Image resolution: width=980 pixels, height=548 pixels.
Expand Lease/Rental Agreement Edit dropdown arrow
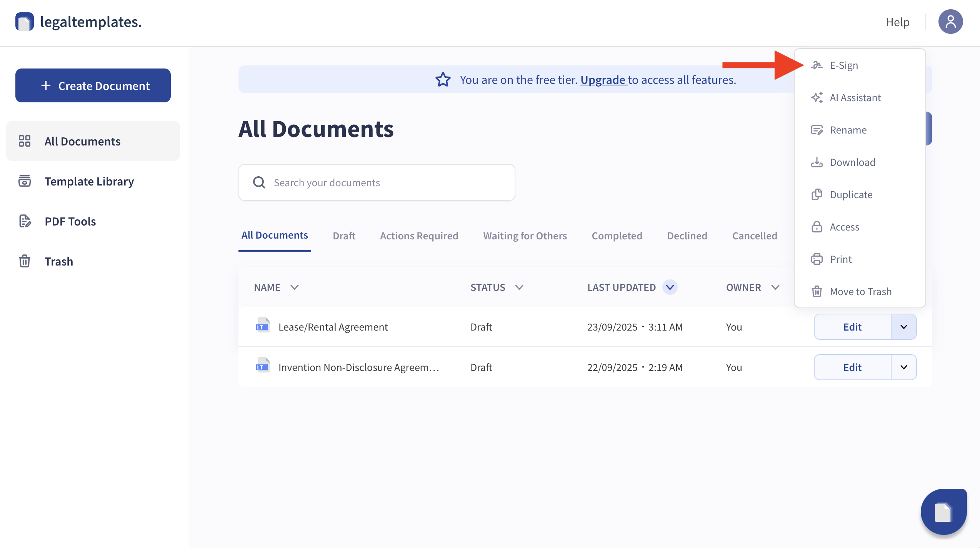(903, 327)
